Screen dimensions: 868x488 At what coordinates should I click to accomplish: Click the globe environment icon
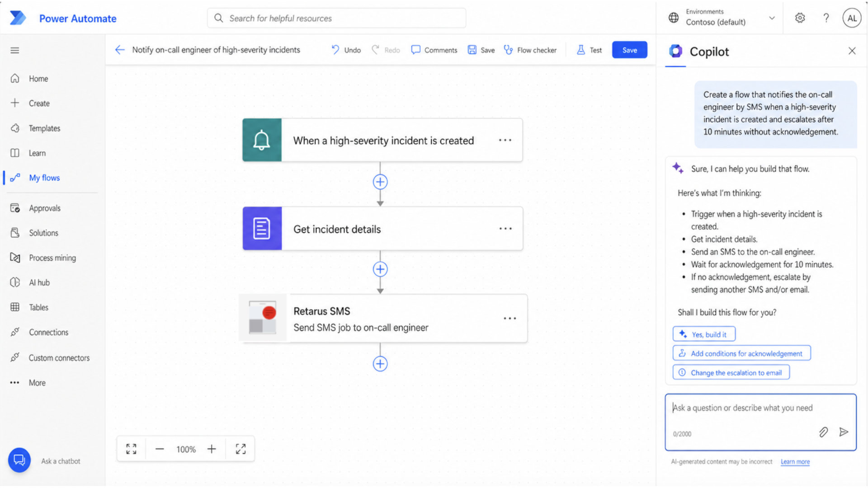tap(674, 18)
